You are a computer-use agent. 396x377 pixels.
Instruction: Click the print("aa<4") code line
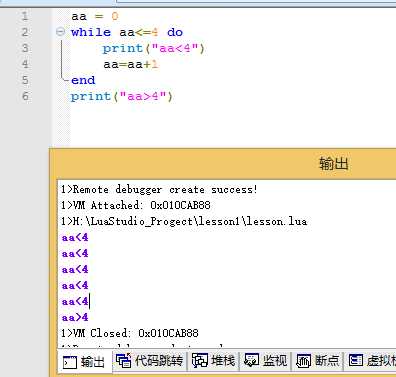[x=153, y=49]
